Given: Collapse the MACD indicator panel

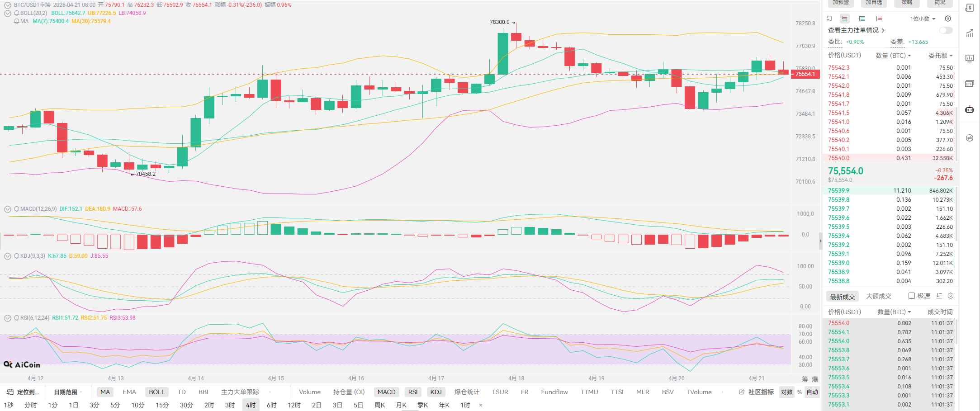Looking at the screenshot, I should [x=8, y=209].
